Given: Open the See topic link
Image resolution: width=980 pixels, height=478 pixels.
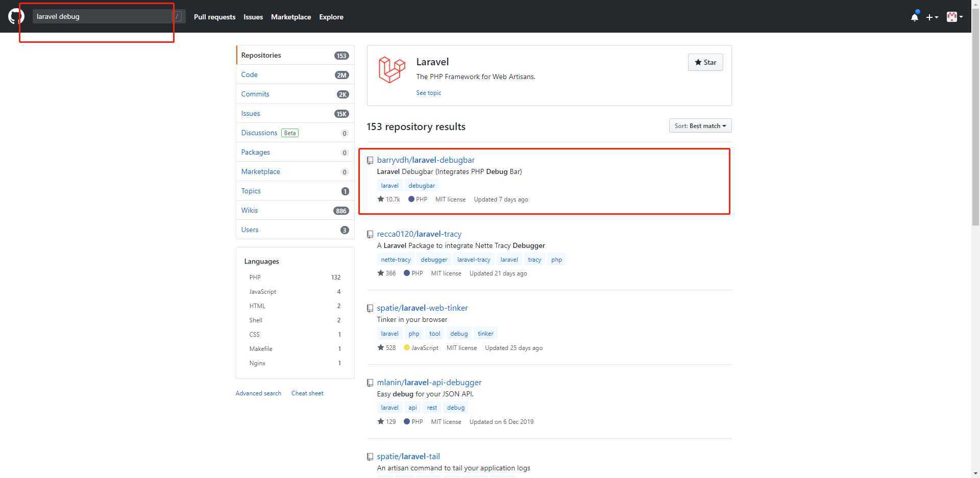Looking at the screenshot, I should point(428,93).
